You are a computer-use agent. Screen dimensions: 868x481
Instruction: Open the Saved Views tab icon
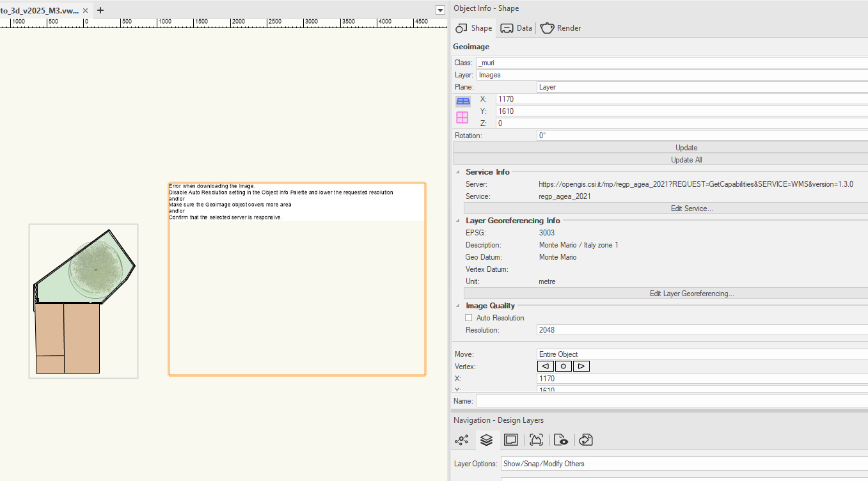tap(561, 440)
